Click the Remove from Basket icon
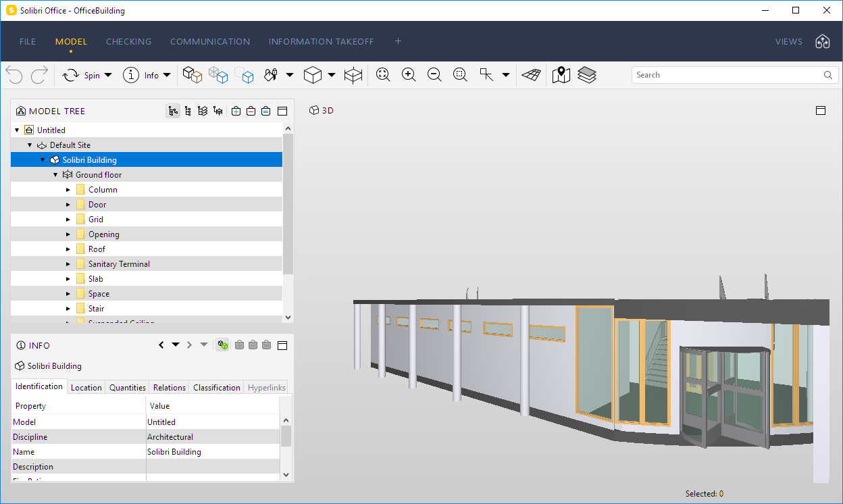The image size is (843, 504). click(x=250, y=111)
